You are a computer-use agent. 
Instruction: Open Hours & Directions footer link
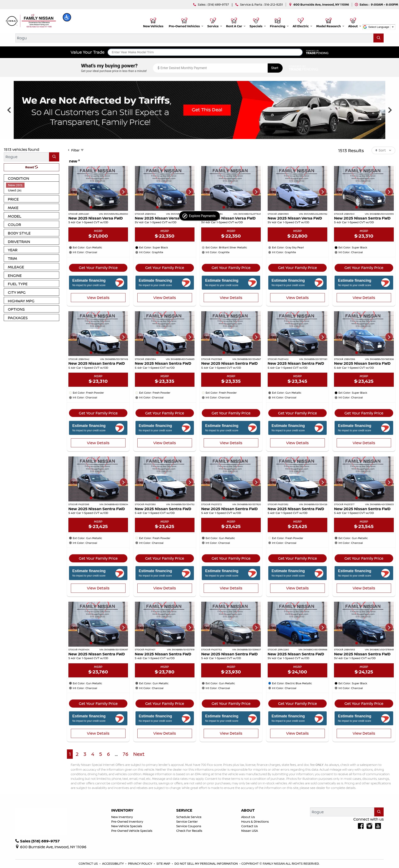[x=255, y=821]
